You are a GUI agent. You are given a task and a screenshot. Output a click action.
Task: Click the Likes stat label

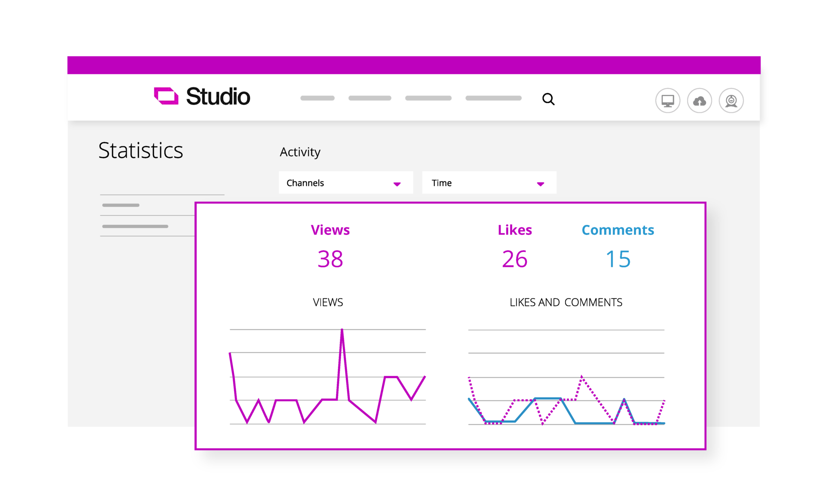tap(515, 230)
